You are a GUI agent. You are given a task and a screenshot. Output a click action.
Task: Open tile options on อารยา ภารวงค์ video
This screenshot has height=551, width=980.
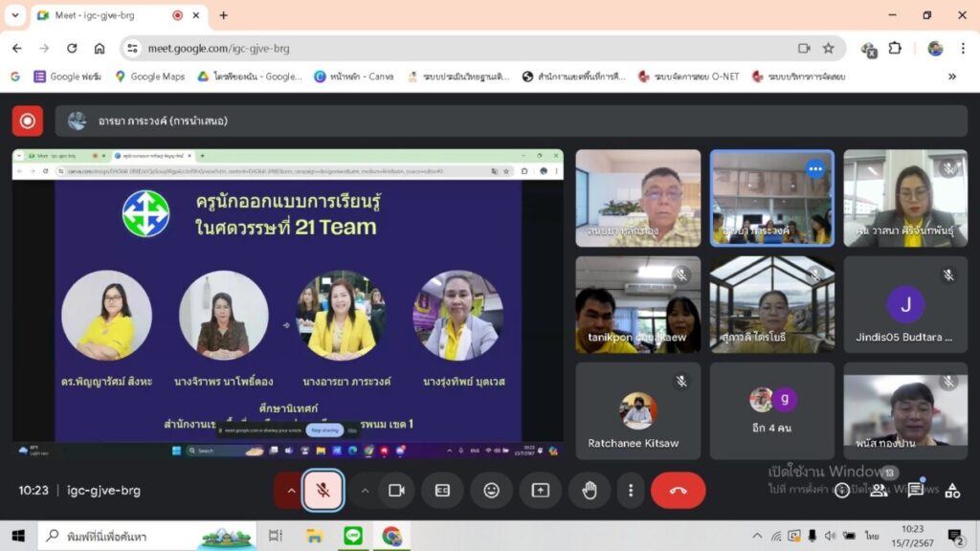[x=814, y=168]
